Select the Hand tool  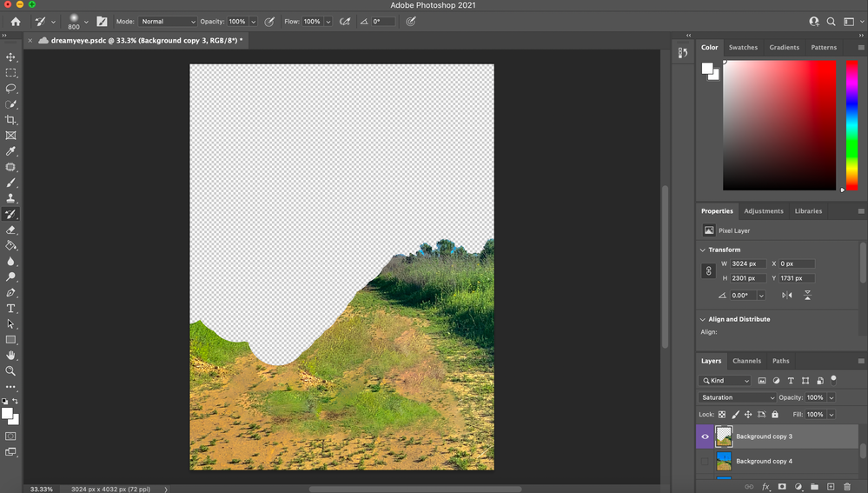point(11,356)
